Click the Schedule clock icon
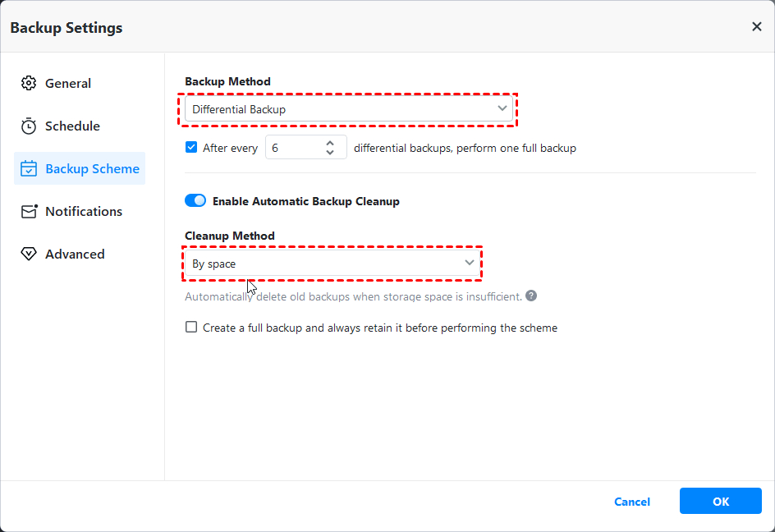The height and width of the screenshot is (532, 775). pos(29,126)
